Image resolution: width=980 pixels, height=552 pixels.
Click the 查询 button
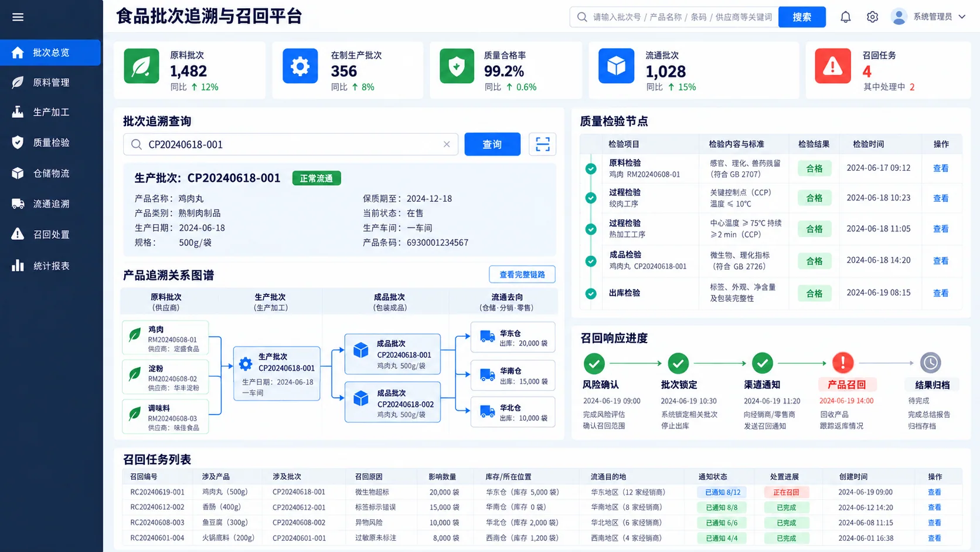[x=492, y=144]
